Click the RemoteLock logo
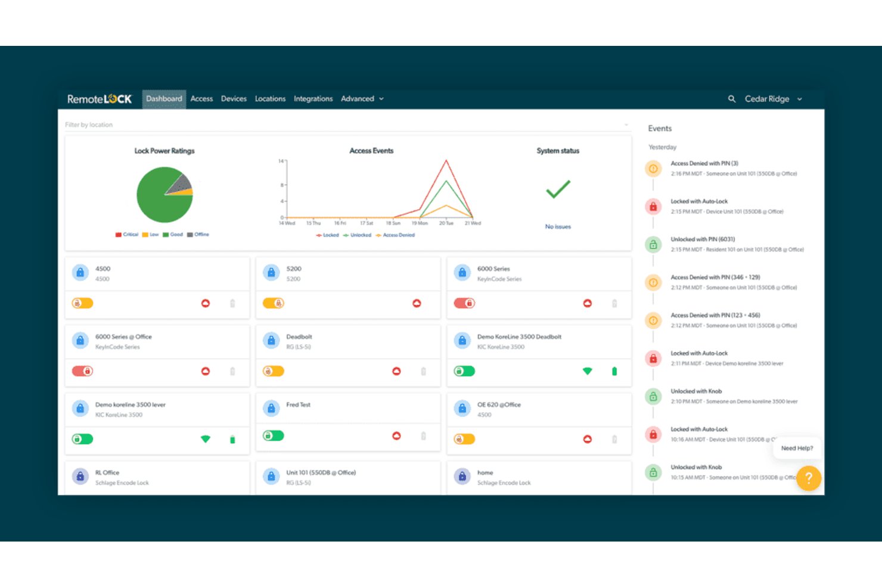The width and height of the screenshot is (882, 588). pyautogui.click(x=100, y=99)
